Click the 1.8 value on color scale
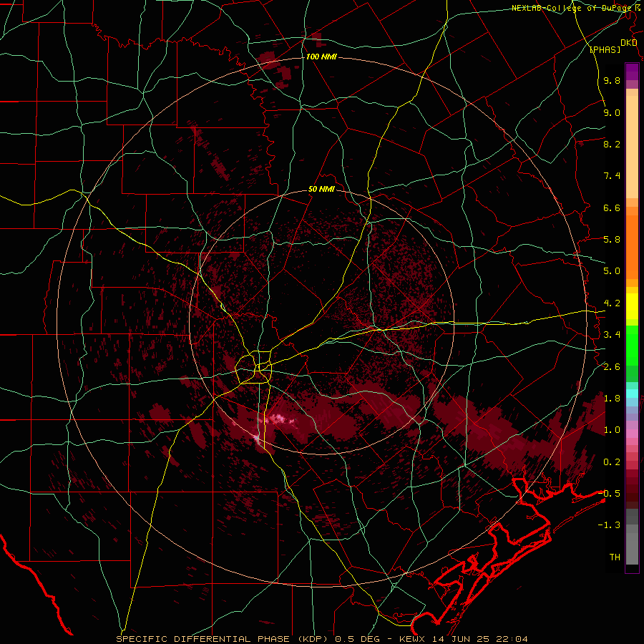The image size is (644, 644). point(612,399)
